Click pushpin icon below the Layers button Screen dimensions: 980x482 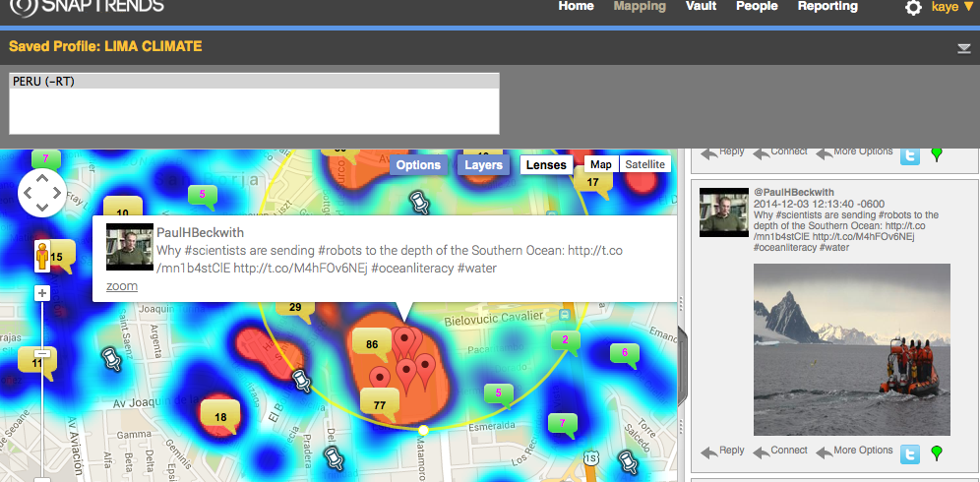click(418, 204)
